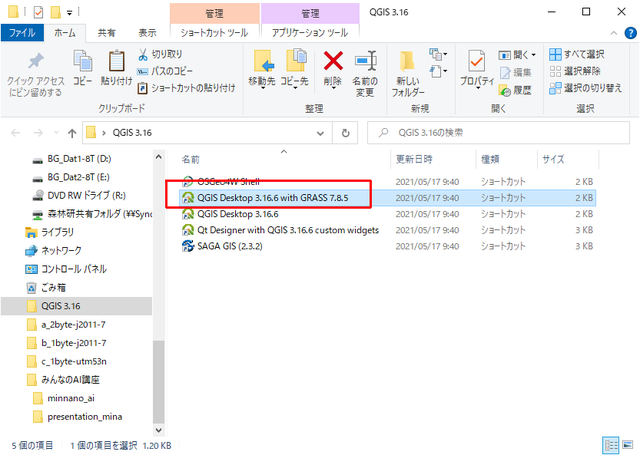Expand the 開く dropdown arrow
This screenshot has width=640, height=455.
[x=533, y=55]
